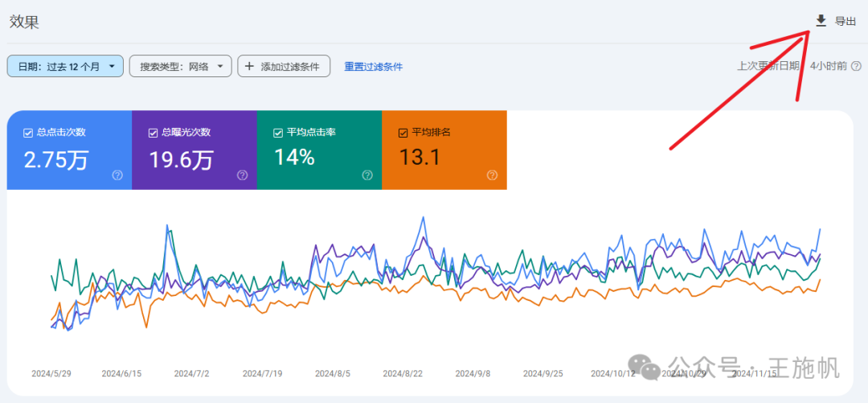The width and height of the screenshot is (868, 403).
Task: Toggle the 总点击次数 checkbox
Action: pos(27,133)
